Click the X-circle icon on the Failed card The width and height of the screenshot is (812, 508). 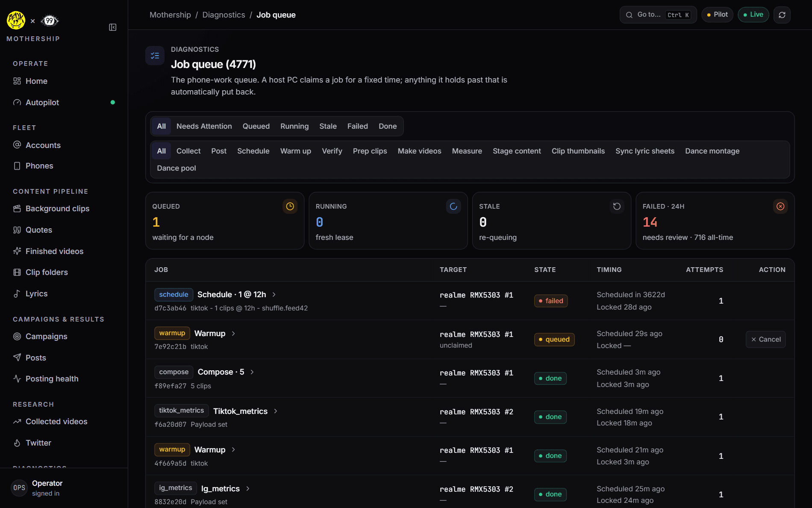coord(780,207)
